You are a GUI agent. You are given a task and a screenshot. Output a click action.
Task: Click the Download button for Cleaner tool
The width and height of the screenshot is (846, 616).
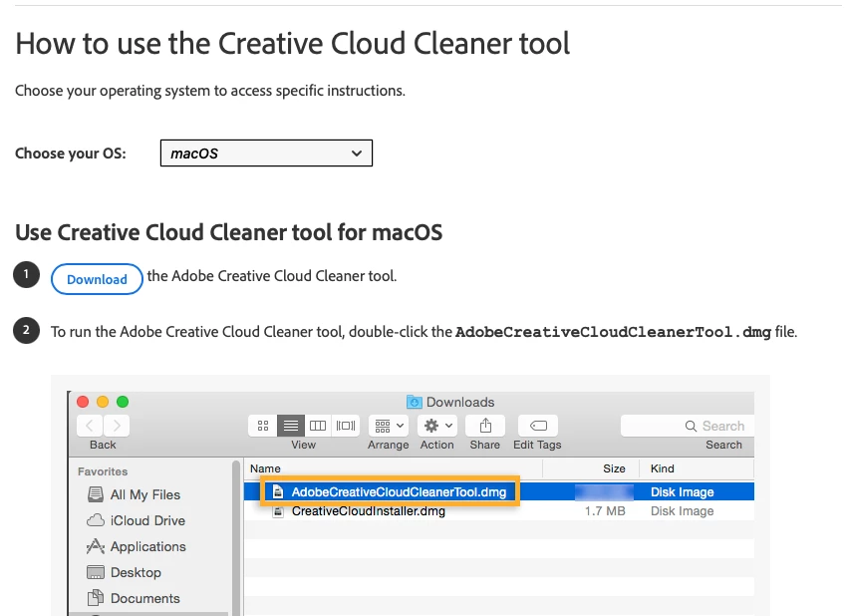[x=97, y=279]
